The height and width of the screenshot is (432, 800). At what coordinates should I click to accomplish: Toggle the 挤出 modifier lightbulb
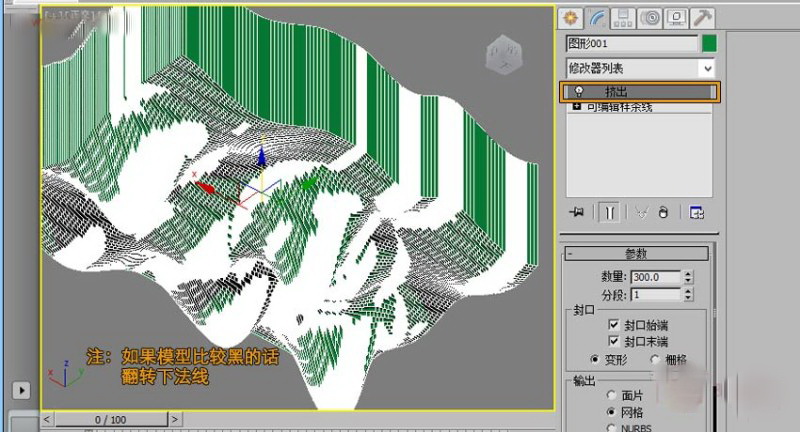tap(579, 91)
